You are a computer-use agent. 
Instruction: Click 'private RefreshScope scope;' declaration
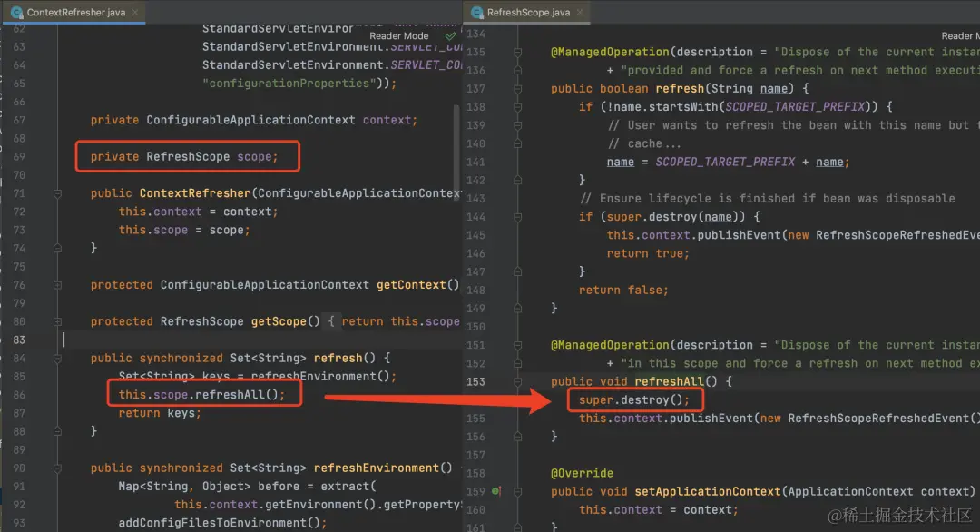coord(184,156)
